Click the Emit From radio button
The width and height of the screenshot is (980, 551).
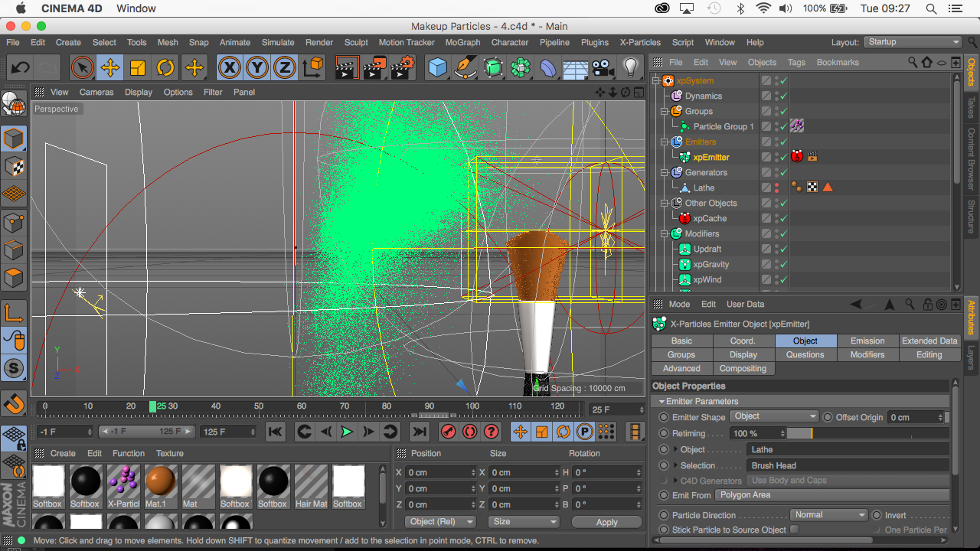click(664, 495)
